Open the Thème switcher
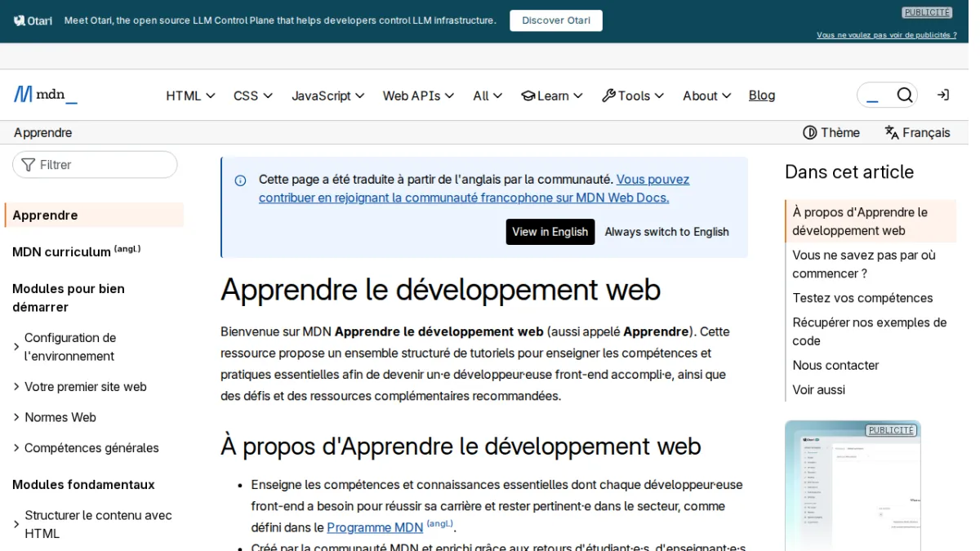Viewport: 980px width, 551px height. [x=831, y=132]
